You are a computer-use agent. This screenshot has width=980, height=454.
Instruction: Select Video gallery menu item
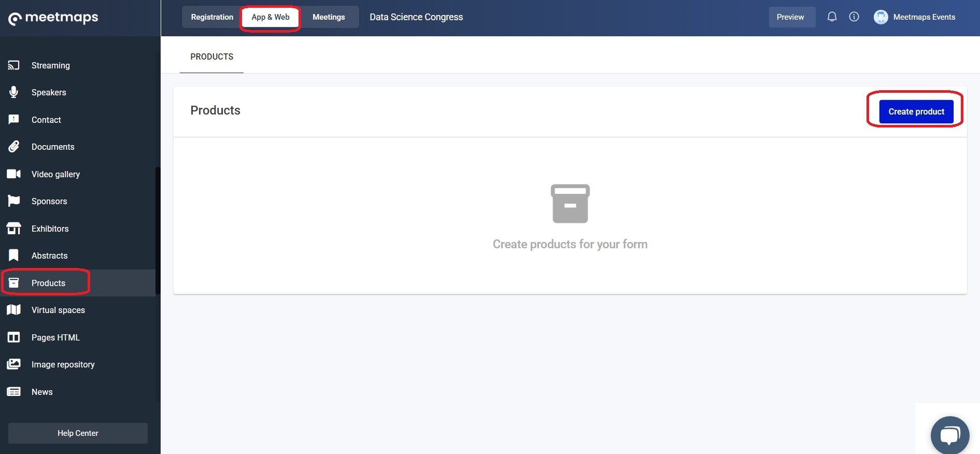(x=78, y=174)
